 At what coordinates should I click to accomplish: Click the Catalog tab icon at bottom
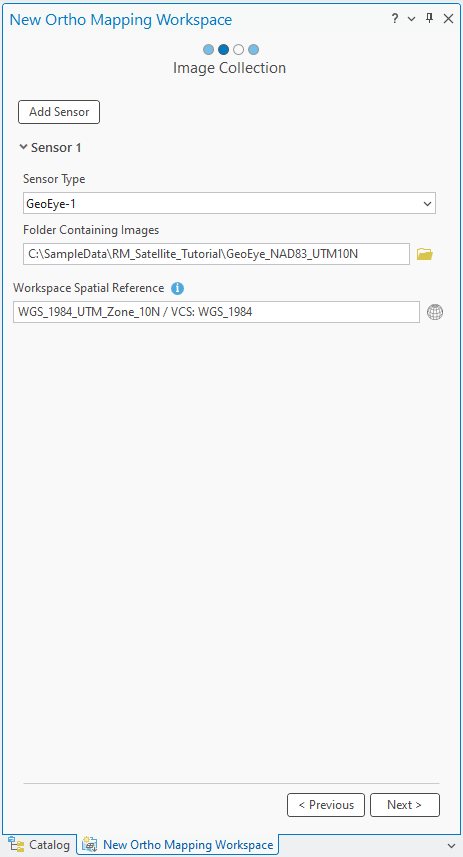(16, 844)
